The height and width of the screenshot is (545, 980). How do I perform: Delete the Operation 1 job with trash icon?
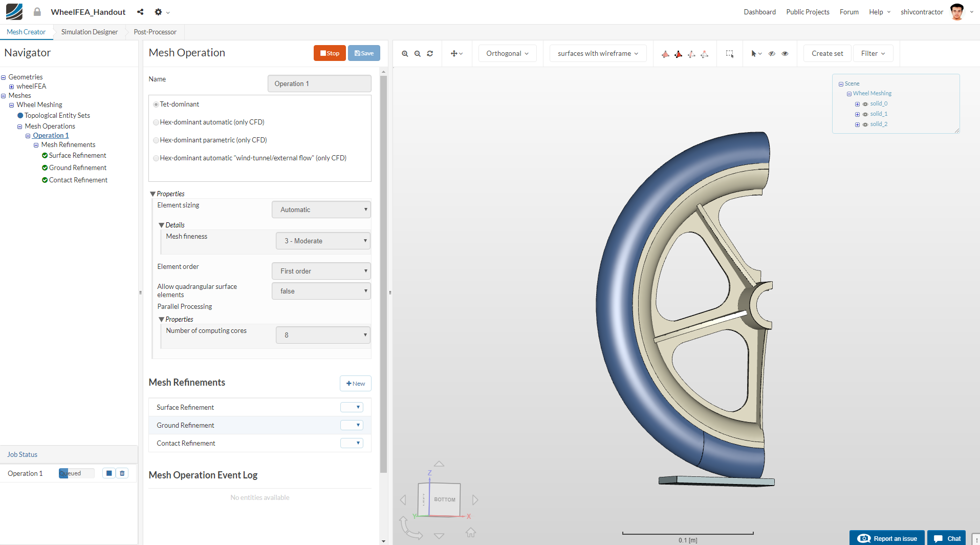click(x=122, y=473)
